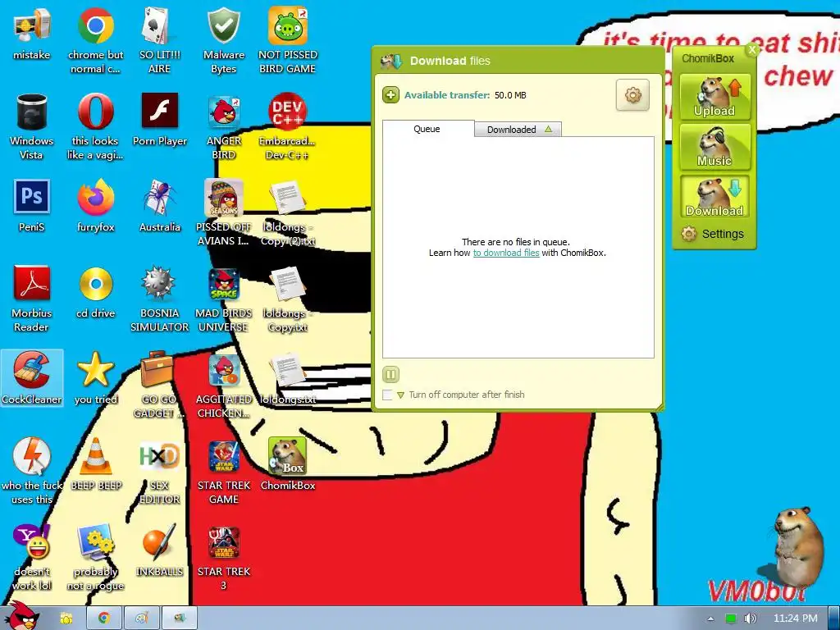Select the 'CockCleaner' desktop icon

pos(32,378)
